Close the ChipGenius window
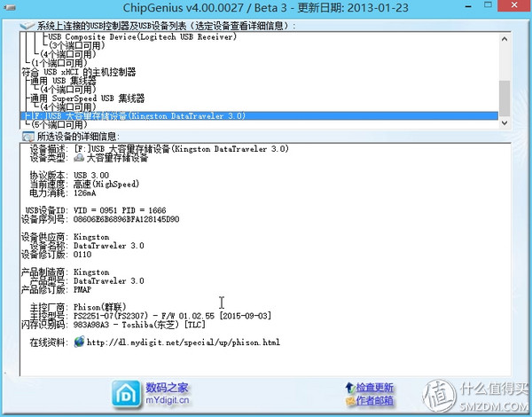This screenshot has height=417, width=532. coord(514,5)
